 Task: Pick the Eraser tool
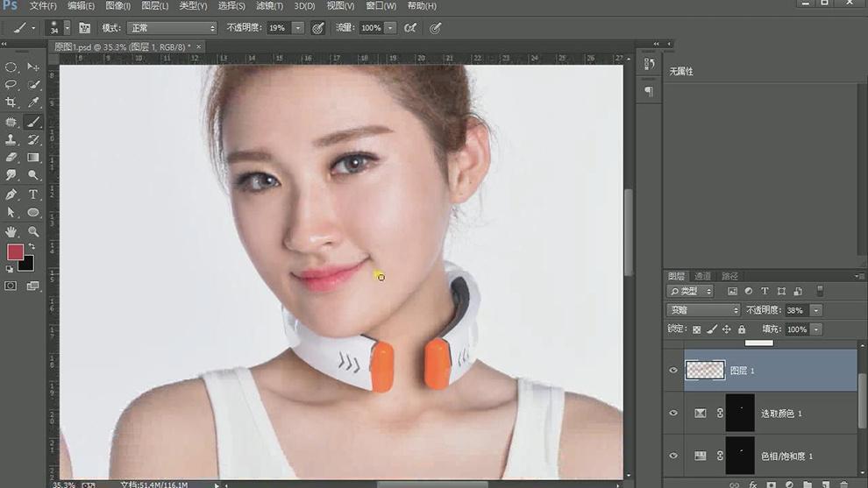(x=11, y=159)
